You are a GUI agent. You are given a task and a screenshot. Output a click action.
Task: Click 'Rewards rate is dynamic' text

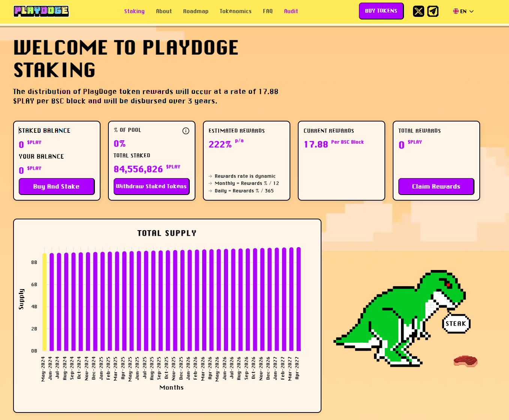click(x=245, y=176)
